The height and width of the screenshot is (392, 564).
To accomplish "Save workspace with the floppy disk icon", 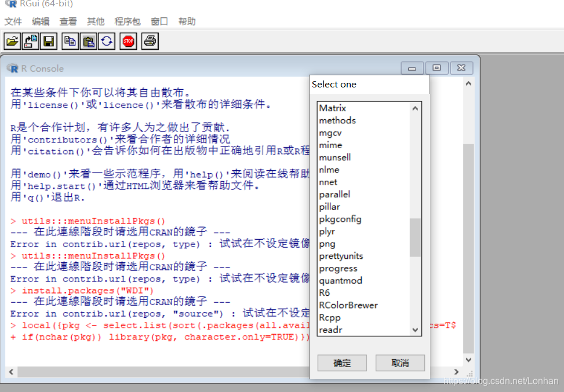I will 49,41.
